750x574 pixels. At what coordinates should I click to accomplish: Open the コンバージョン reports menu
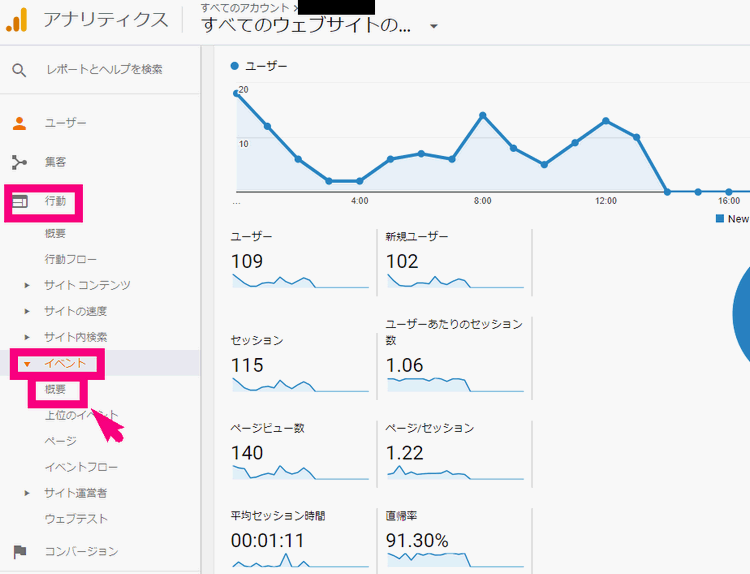coord(81,552)
